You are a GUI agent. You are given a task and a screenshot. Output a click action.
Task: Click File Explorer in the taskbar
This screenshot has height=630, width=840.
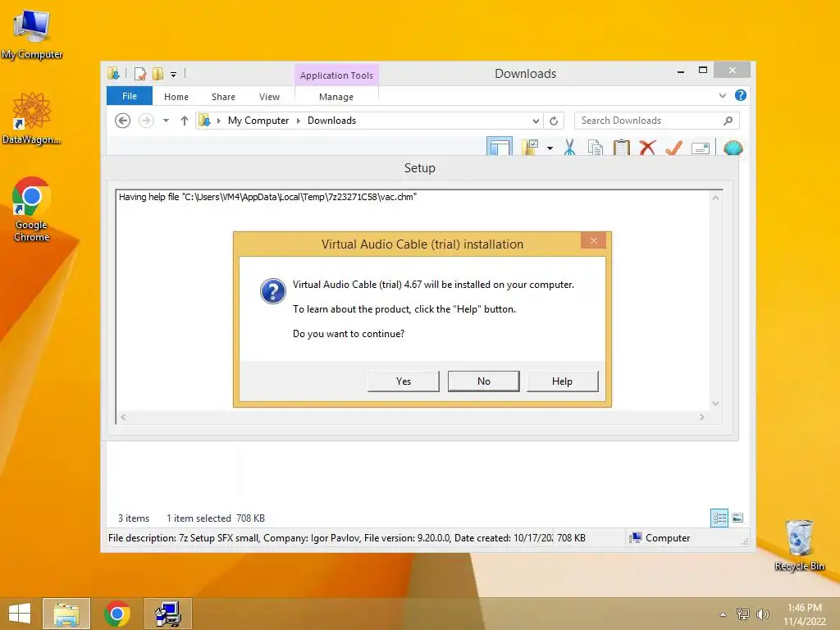pos(66,614)
